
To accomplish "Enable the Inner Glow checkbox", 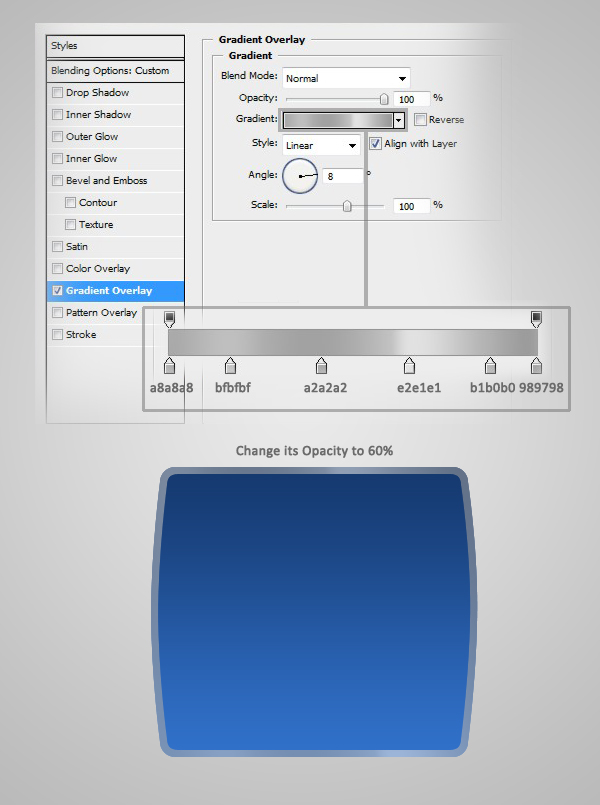I will tap(57, 159).
